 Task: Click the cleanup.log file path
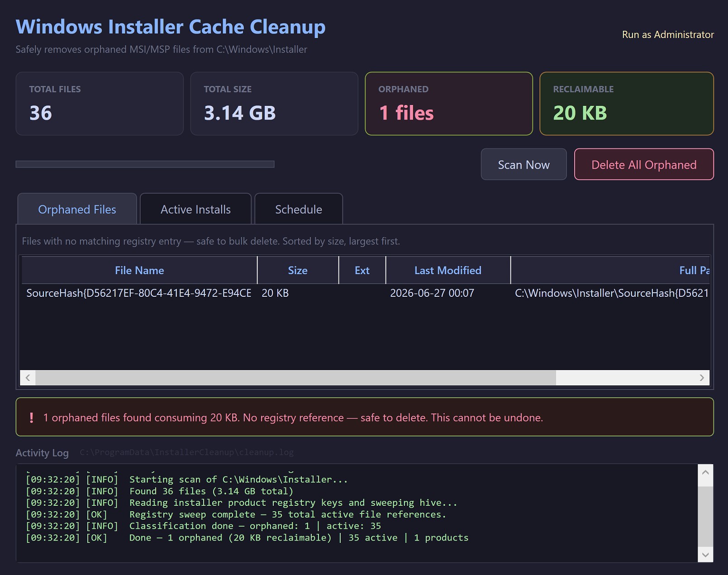pos(186,452)
